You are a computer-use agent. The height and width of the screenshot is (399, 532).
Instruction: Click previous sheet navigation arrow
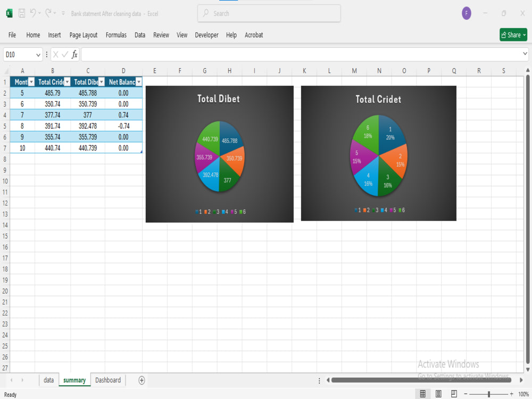12,380
